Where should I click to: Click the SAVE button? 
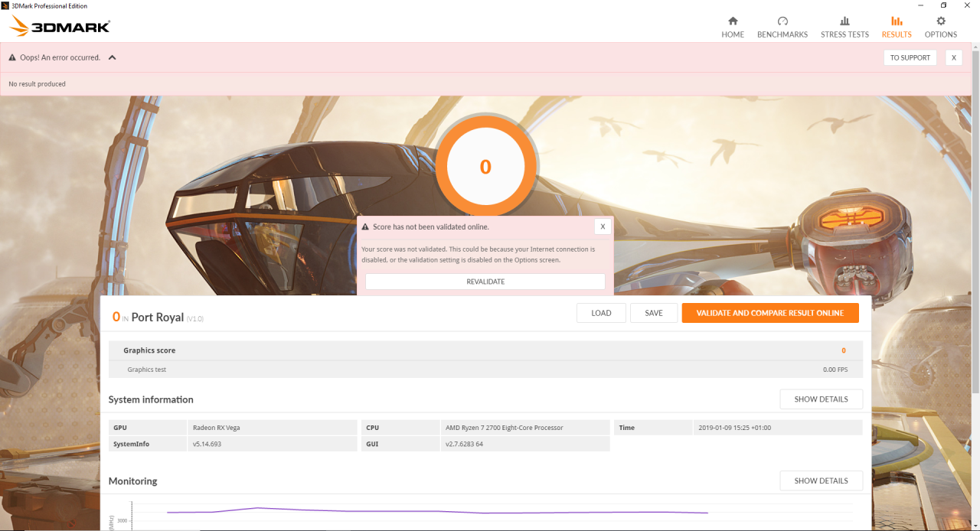click(654, 313)
